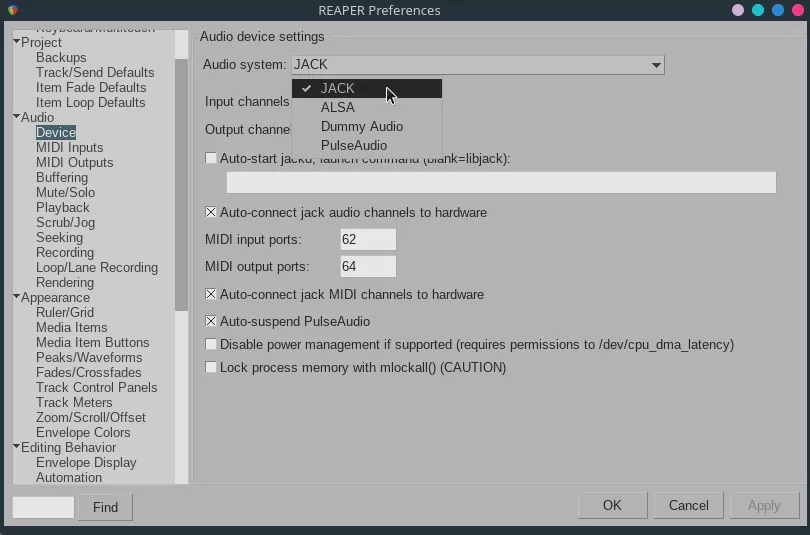Open the Track Meters page
The width and height of the screenshot is (810, 535).
(74, 402)
